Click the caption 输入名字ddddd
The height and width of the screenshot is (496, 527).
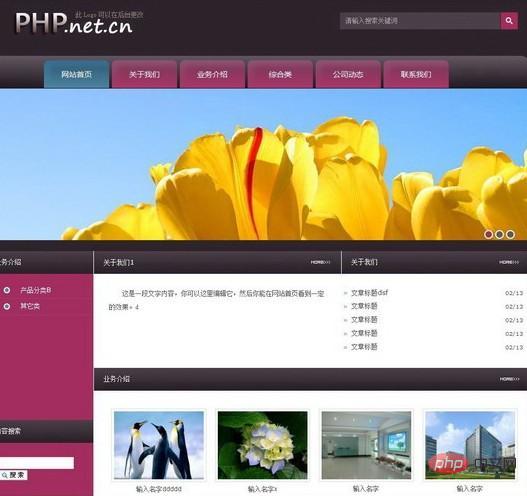(x=159, y=489)
